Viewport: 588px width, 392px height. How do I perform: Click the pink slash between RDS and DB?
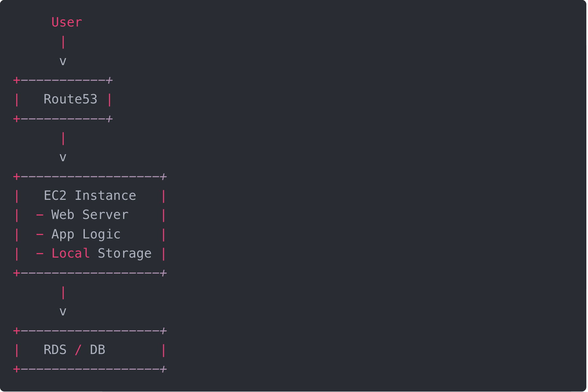(x=78, y=350)
